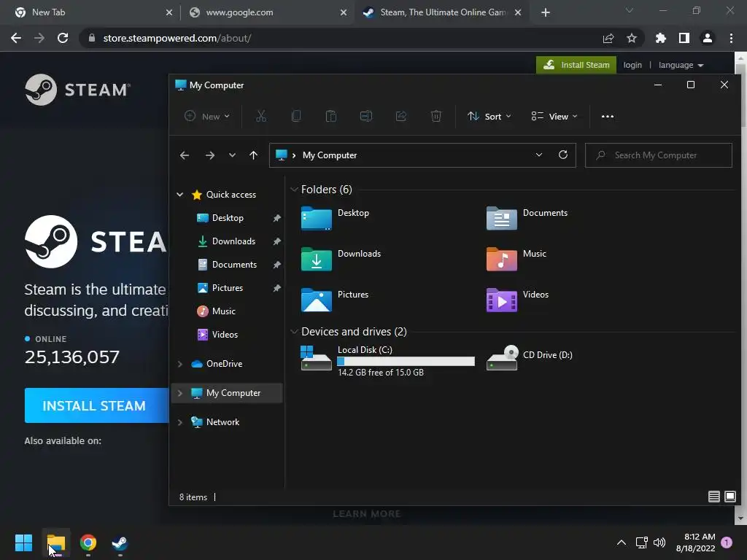
Task: Click the Cut scissors icon in toolbar
Action: [x=261, y=116]
